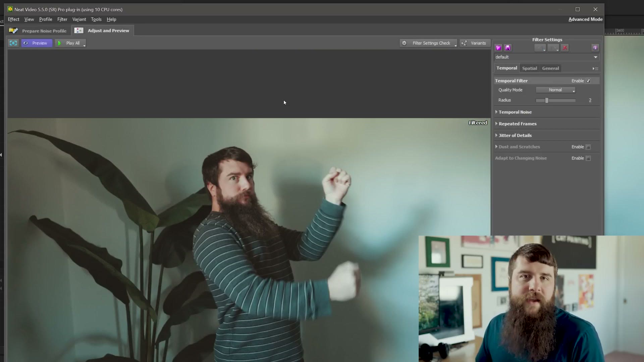Toggle the Temporal Filter Enable checkbox
This screenshot has height=362, width=644.
click(588, 81)
